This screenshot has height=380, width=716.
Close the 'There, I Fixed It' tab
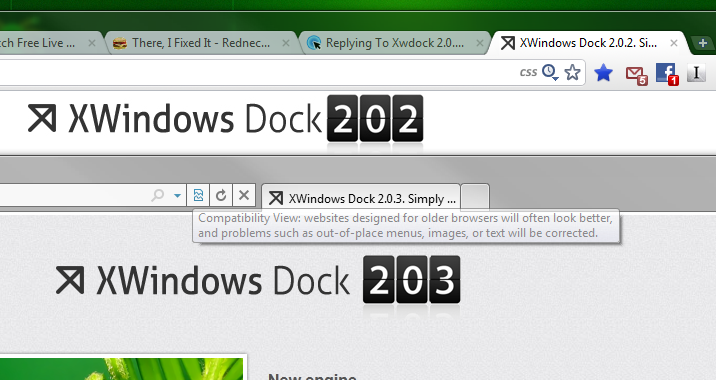pyautogui.click(x=286, y=43)
